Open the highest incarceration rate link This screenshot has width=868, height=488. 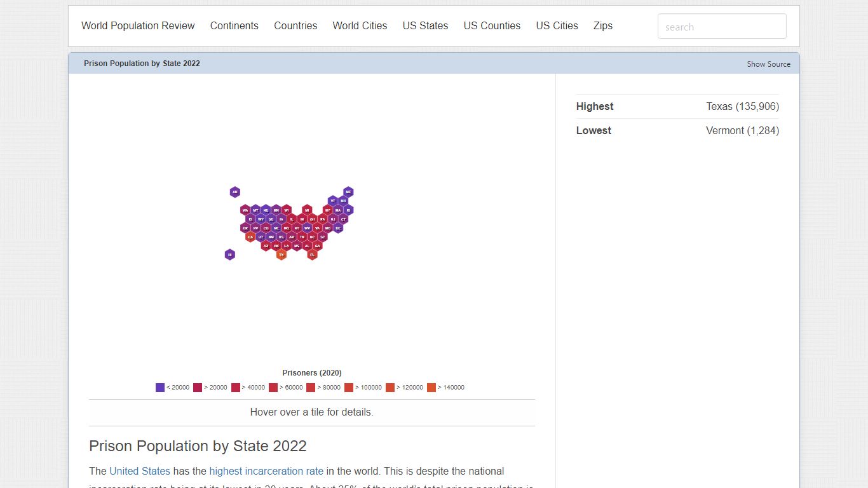pos(266,471)
